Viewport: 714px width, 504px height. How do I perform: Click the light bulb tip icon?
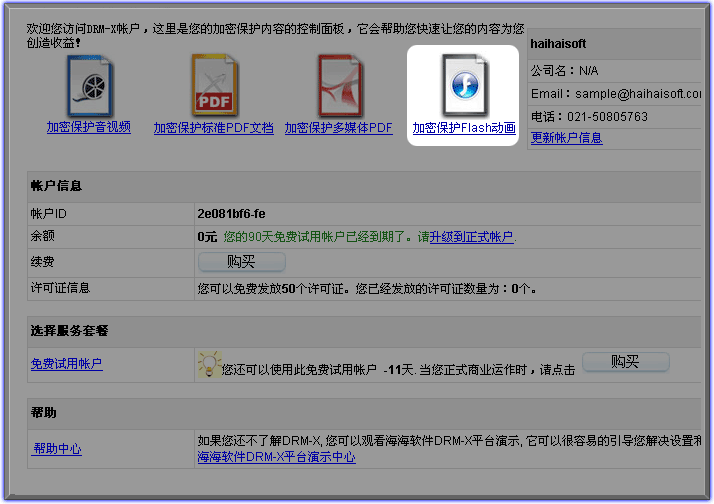tap(209, 364)
